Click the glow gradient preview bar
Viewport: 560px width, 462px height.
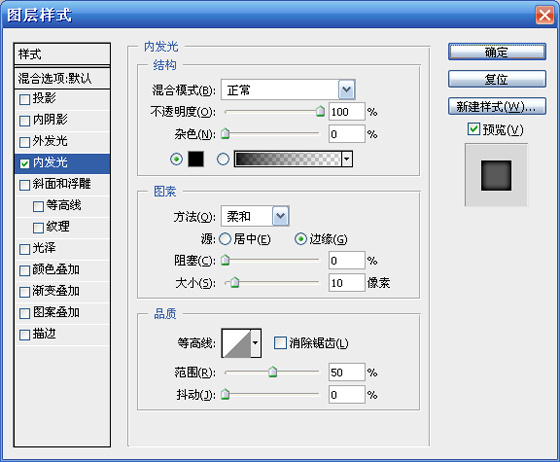[288, 159]
